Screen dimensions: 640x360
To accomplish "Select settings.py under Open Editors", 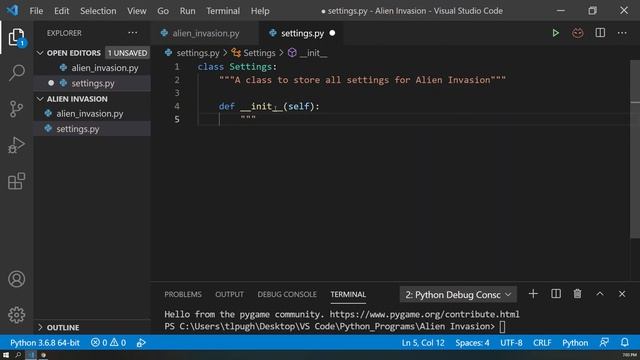I will point(92,83).
